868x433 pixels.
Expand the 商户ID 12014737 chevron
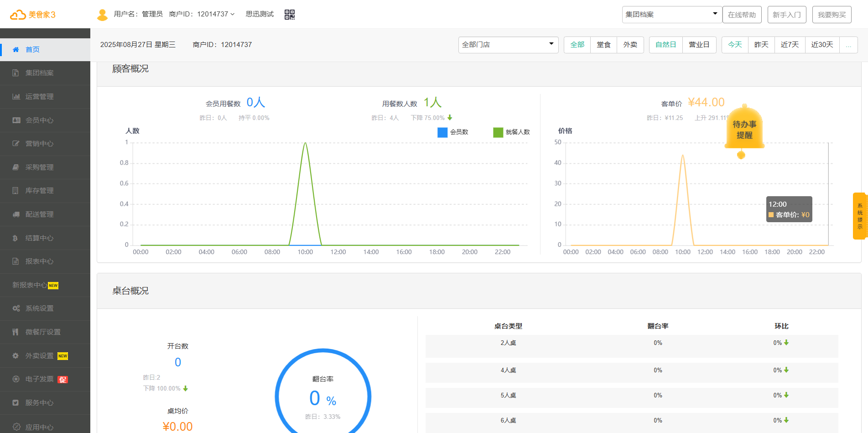click(233, 15)
